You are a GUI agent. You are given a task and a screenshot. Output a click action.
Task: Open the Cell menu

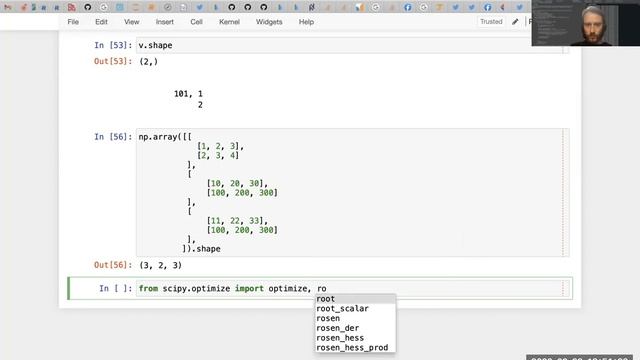coord(196,22)
